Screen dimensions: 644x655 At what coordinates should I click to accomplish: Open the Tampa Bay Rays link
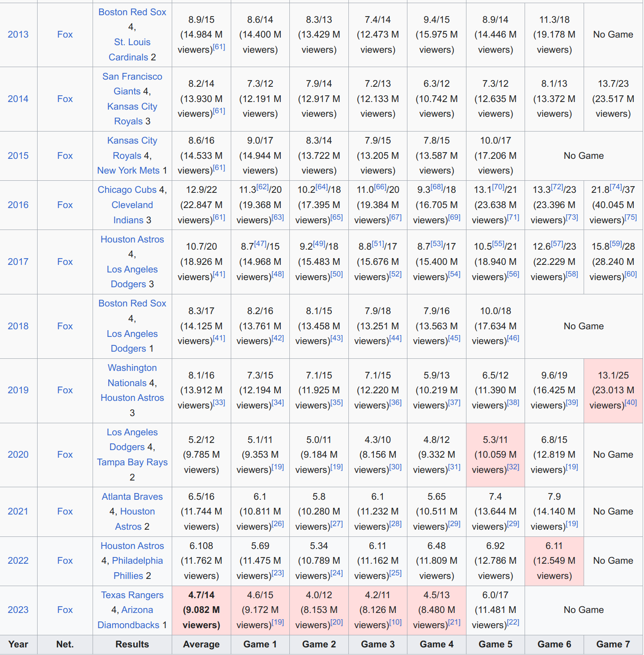(x=132, y=462)
